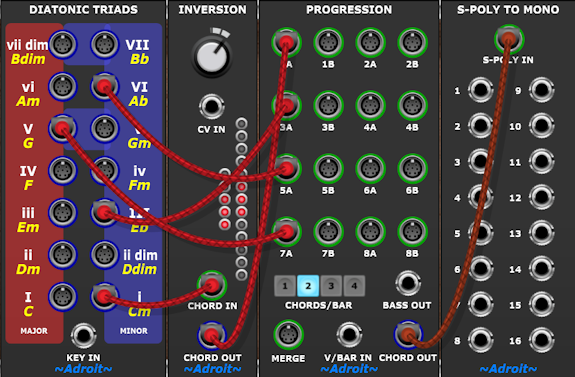Set Chords/Bar to 4
This screenshot has height=377, width=575.
pyautogui.click(x=354, y=286)
